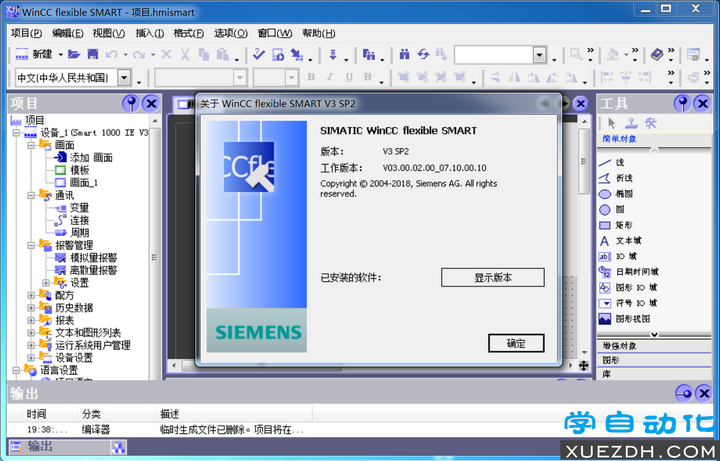Click the project tree vertical scrollbar

[x=155, y=248]
